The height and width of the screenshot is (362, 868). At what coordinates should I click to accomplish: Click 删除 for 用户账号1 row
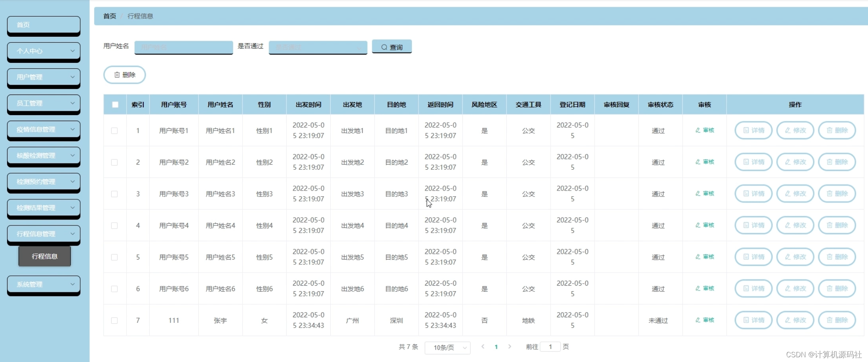click(x=837, y=130)
